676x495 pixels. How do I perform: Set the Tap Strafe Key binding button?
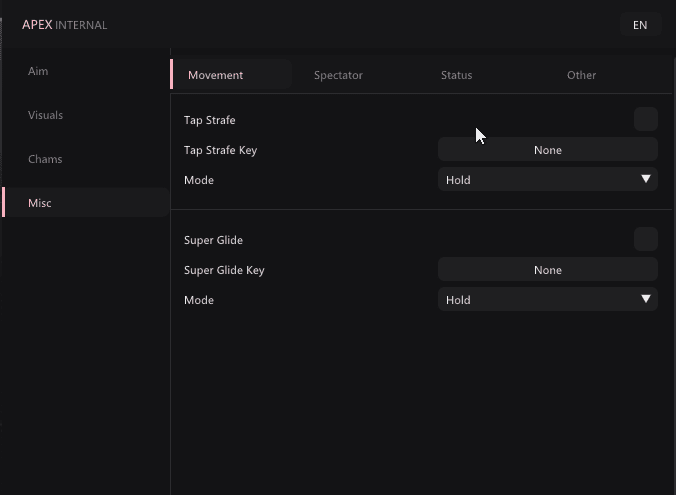(x=548, y=149)
